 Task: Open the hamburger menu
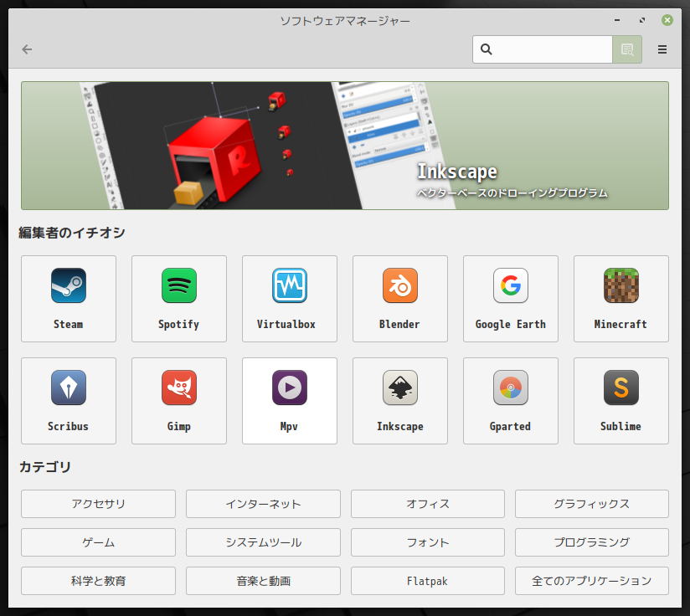[662, 49]
